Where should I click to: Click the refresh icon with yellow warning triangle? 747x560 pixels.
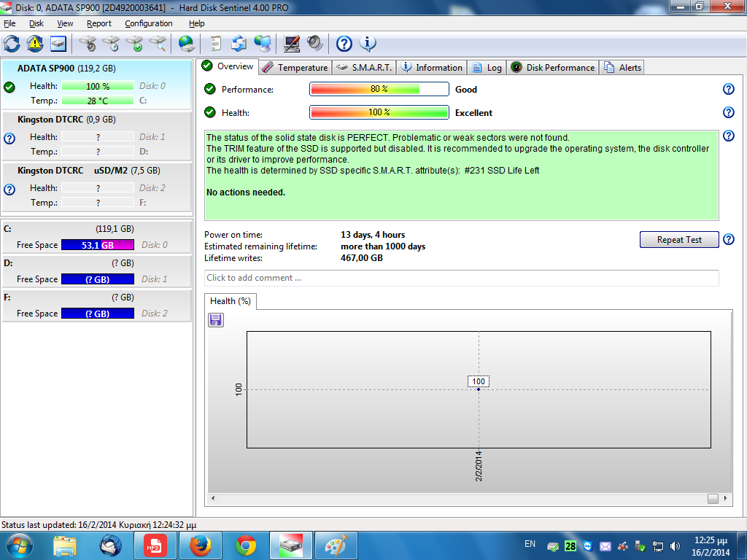click(x=35, y=44)
